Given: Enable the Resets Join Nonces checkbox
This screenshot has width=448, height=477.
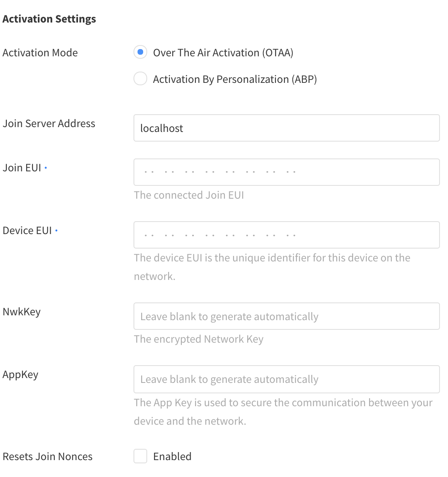Looking at the screenshot, I should (x=140, y=456).
